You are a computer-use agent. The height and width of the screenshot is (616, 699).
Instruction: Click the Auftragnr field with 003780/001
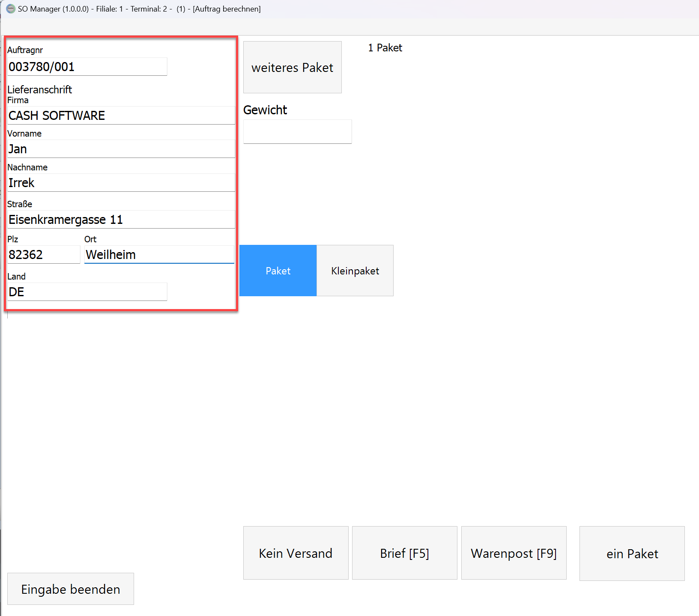coord(87,67)
